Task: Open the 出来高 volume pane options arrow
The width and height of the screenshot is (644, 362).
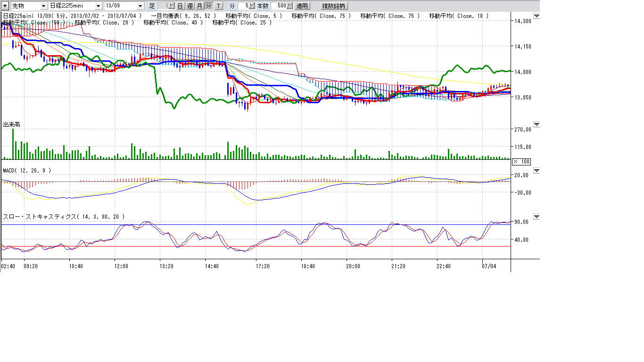Action: tap(536, 125)
